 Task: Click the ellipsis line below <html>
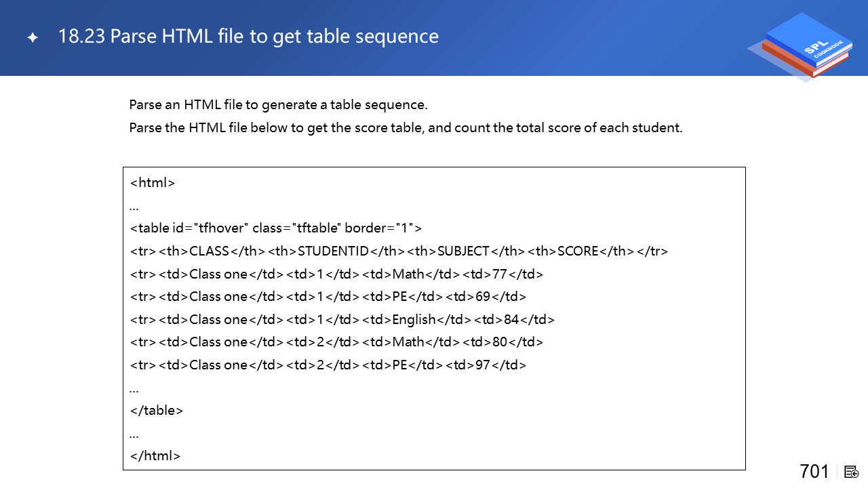click(x=134, y=206)
